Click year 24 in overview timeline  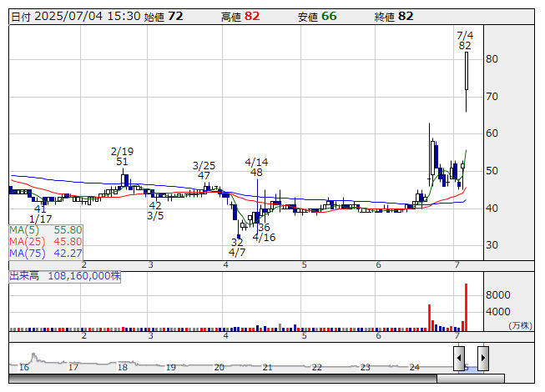point(414,367)
